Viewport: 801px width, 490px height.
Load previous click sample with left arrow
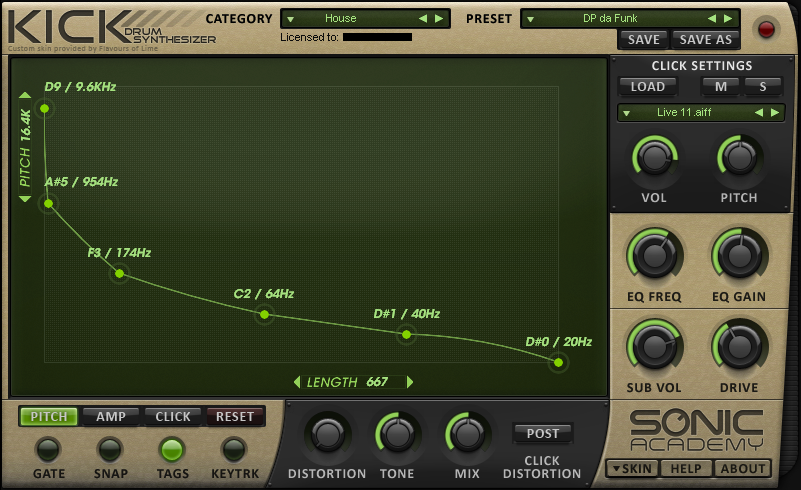pyautogui.click(x=759, y=112)
